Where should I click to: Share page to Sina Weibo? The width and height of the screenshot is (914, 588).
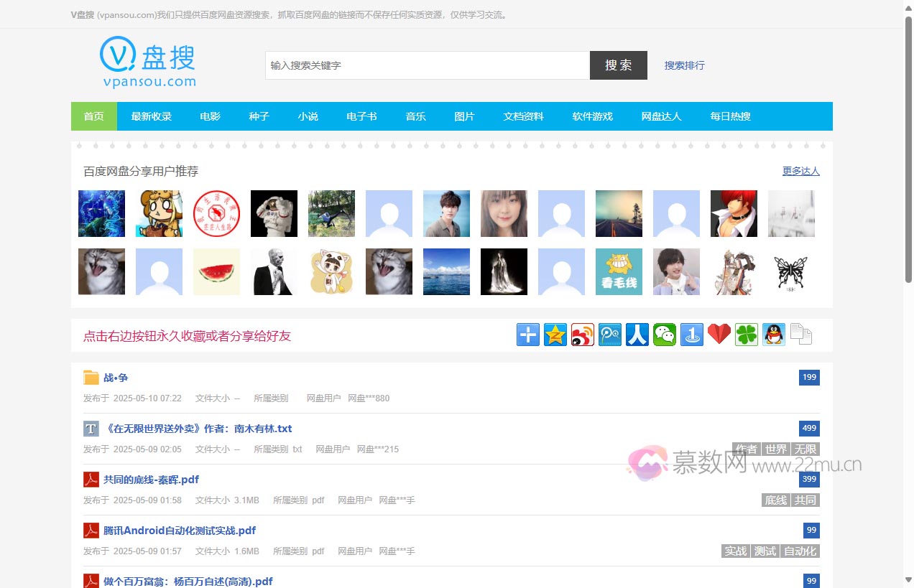(x=583, y=335)
